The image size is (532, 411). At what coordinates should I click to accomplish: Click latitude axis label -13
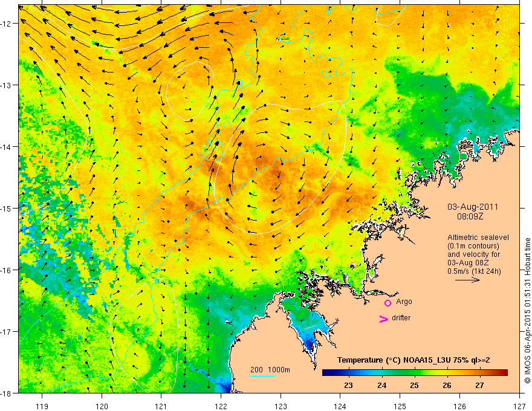6,85
